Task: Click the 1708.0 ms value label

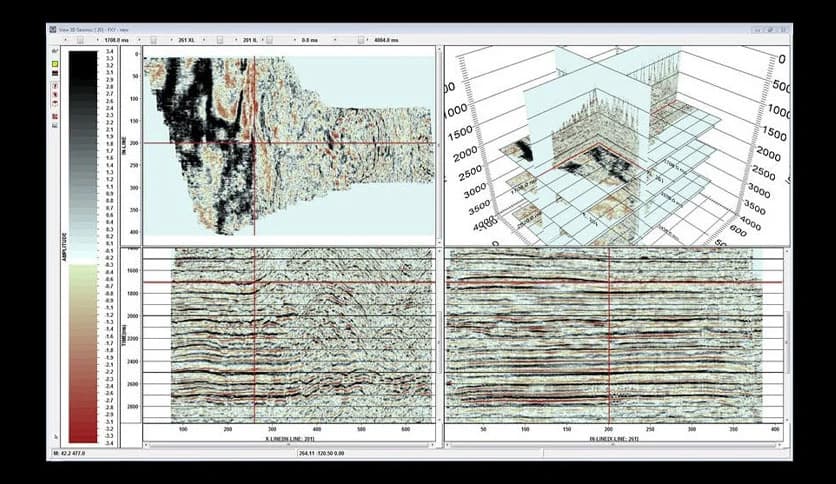Action: (117, 40)
